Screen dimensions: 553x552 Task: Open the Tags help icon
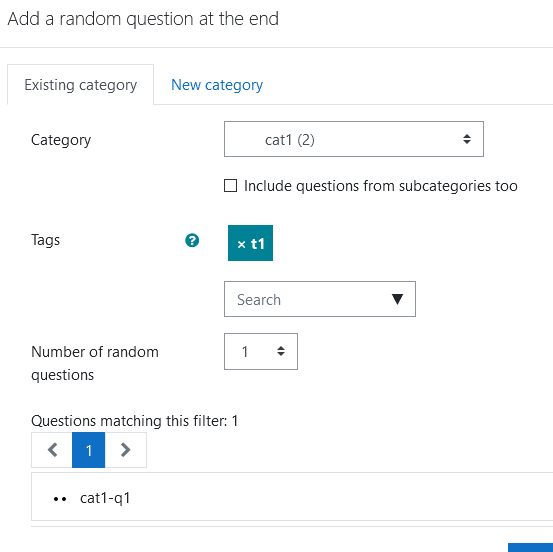pyautogui.click(x=192, y=241)
